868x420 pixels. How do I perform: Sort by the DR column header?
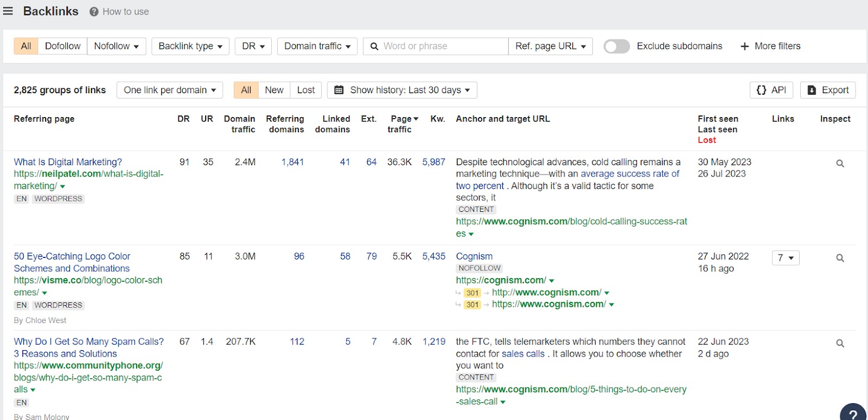[x=183, y=119]
